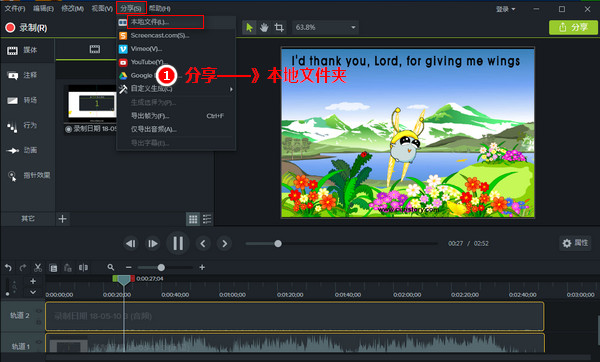Open the 登录 sign-in dropdown
600x362 pixels.
click(505, 9)
